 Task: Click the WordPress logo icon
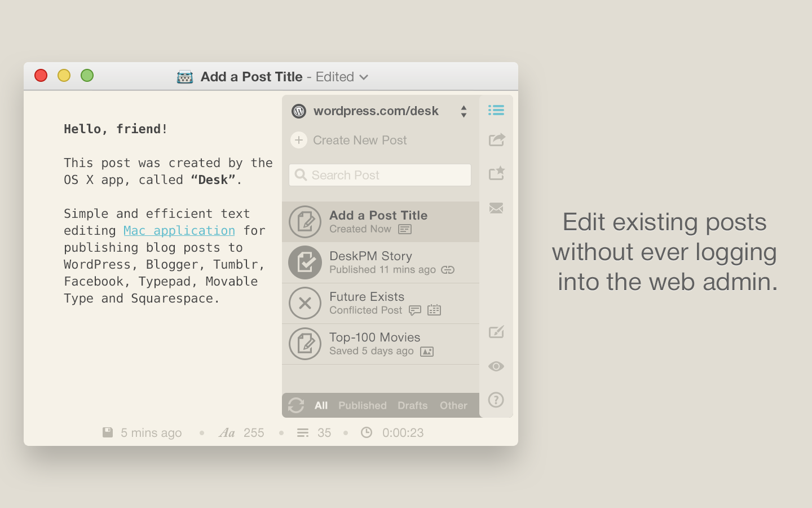299,111
